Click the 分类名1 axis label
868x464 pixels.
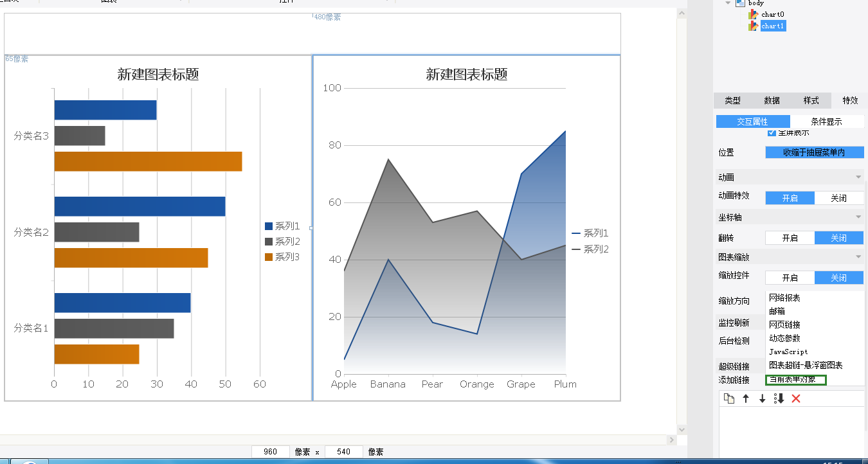click(32, 328)
